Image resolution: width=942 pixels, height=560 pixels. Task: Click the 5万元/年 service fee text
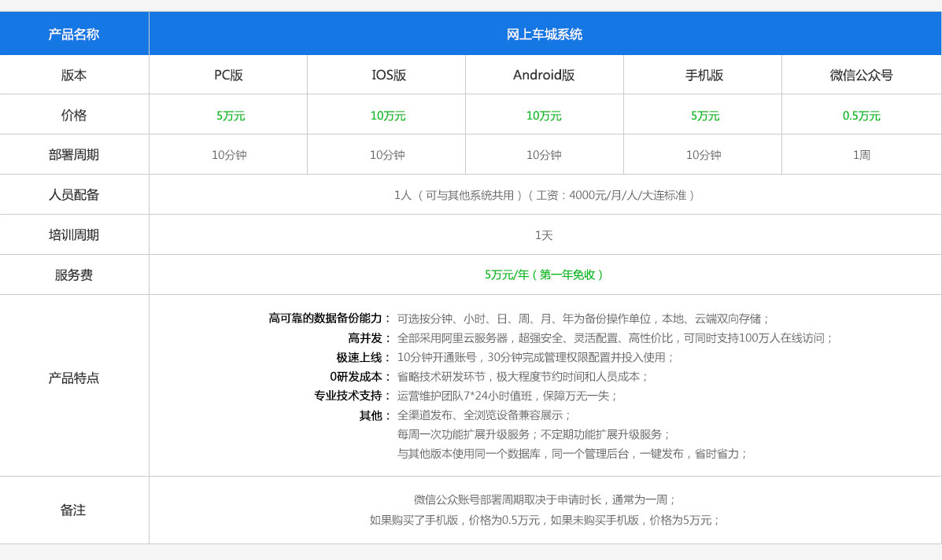point(545,274)
